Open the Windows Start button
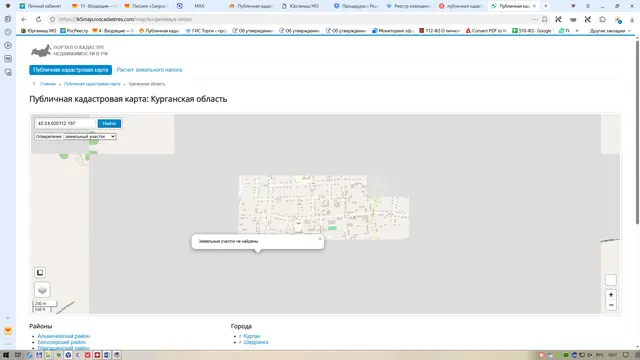The image size is (640, 360). coord(6,355)
